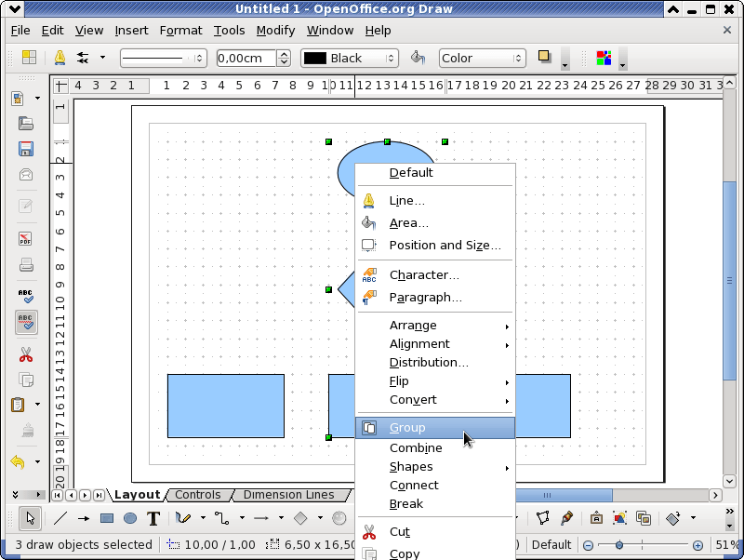Click the Print file icon
The image size is (744, 560).
[x=26, y=264]
